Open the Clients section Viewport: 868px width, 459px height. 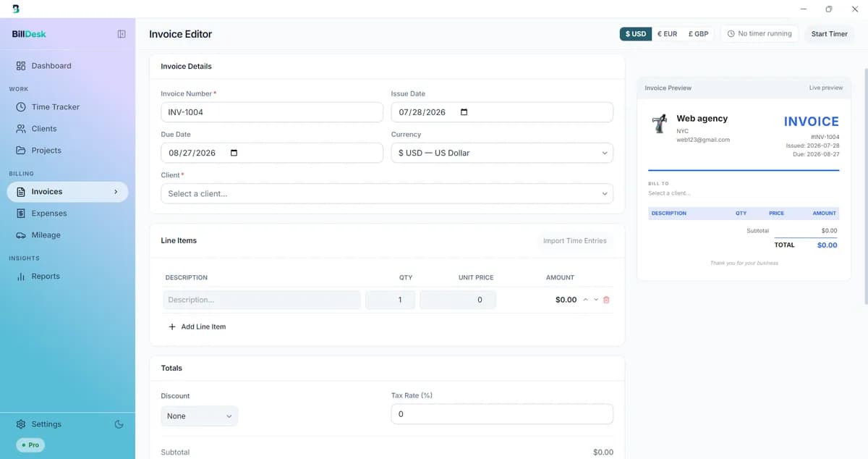click(67, 129)
